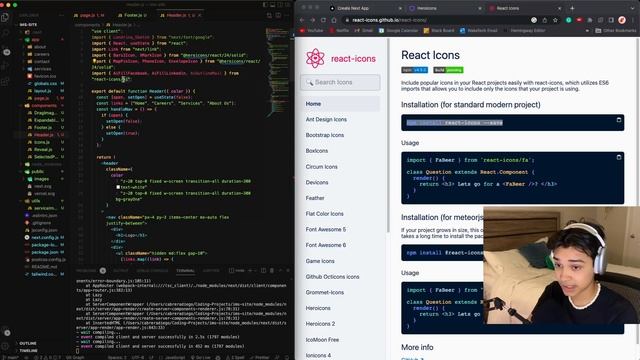Open Feather icons in sidebar
Image resolution: width=640 pixels, height=360 pixels.
[x=315, y=198]
